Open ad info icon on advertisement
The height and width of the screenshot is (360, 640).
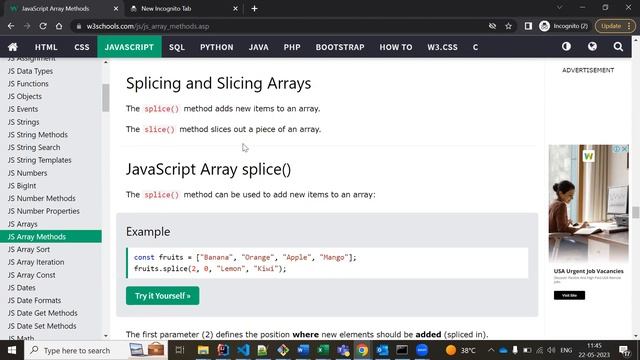[x=618, y=149]
